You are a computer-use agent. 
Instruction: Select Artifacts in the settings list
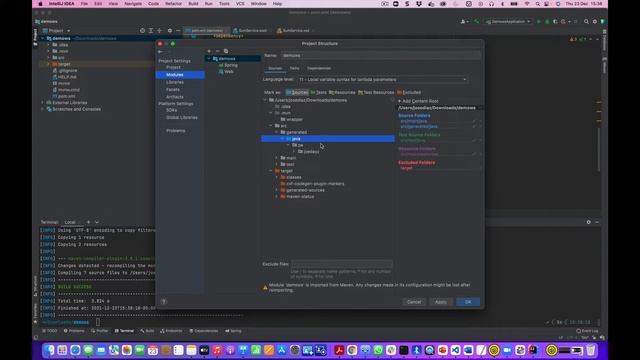click(x=175, y=97)
